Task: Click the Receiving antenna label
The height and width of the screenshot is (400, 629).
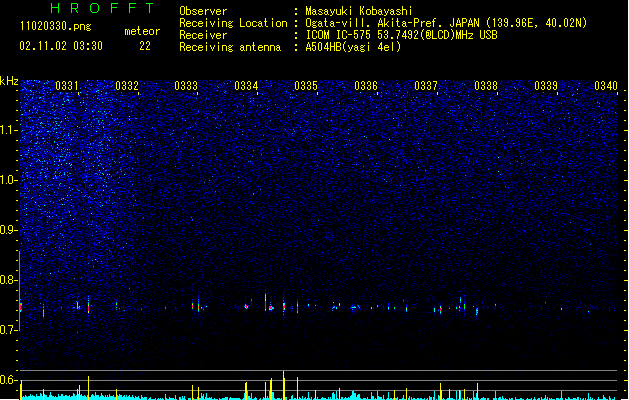Action: click(x=230, y=47)
